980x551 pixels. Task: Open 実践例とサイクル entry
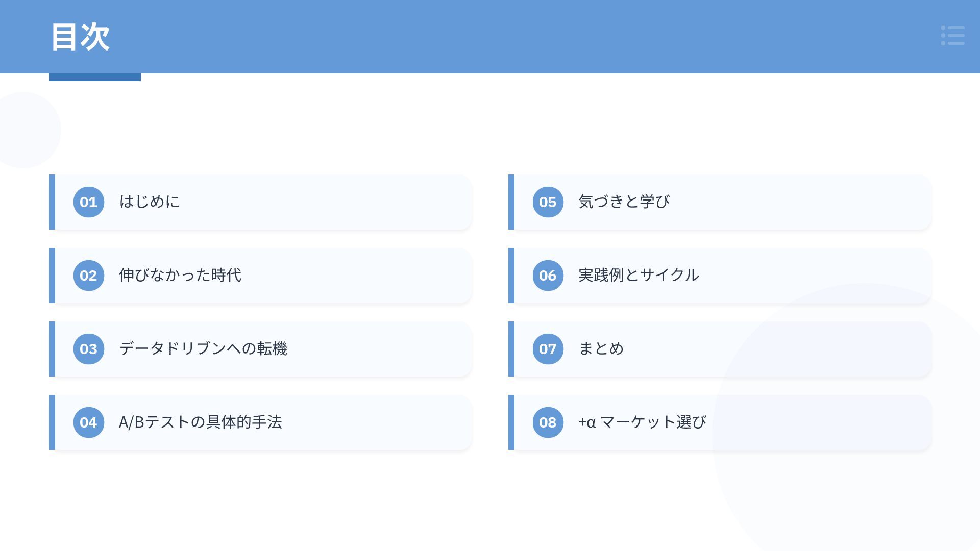click(x=720, y=275)
